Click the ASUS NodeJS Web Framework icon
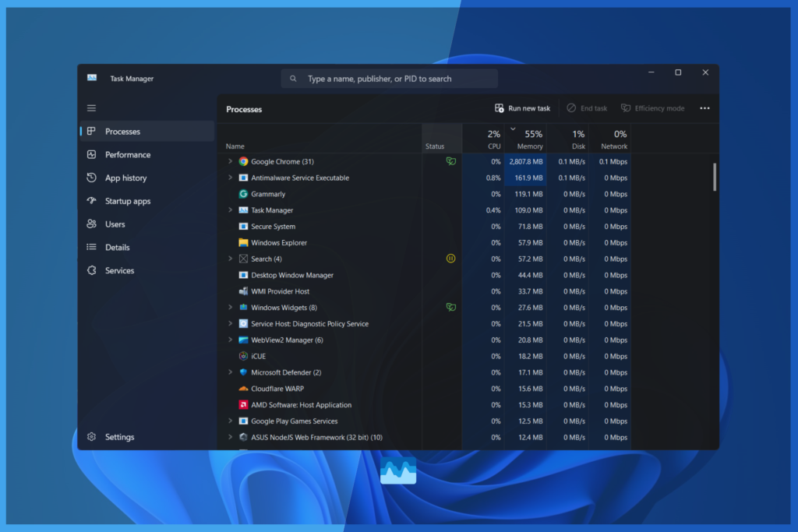798x532 pixels. tap(243, 437)
